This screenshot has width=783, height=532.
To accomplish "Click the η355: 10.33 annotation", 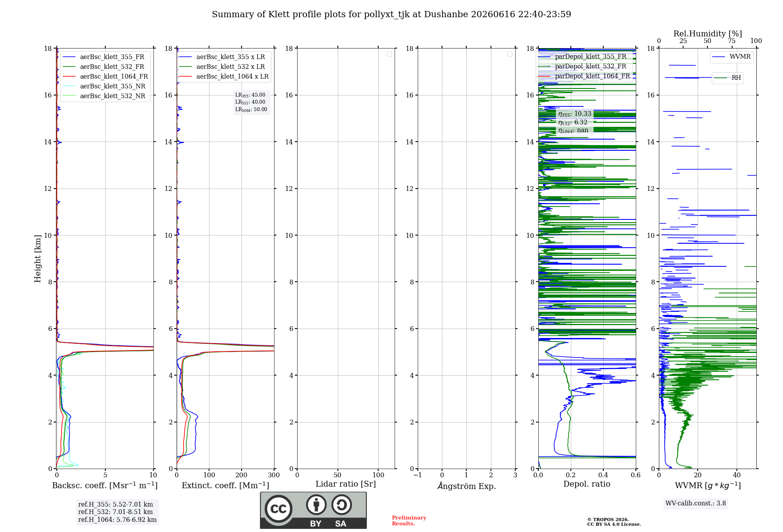I will 575,114.
